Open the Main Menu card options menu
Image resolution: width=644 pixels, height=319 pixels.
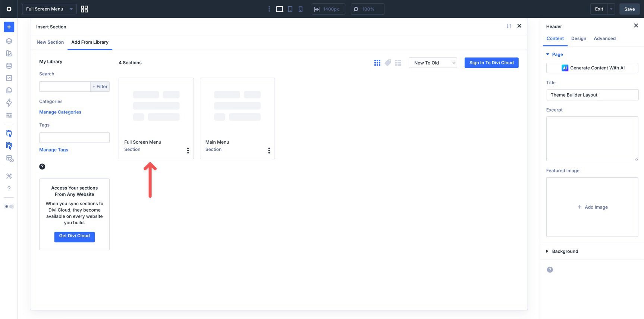pyautogui.click(x=269, y=150)
